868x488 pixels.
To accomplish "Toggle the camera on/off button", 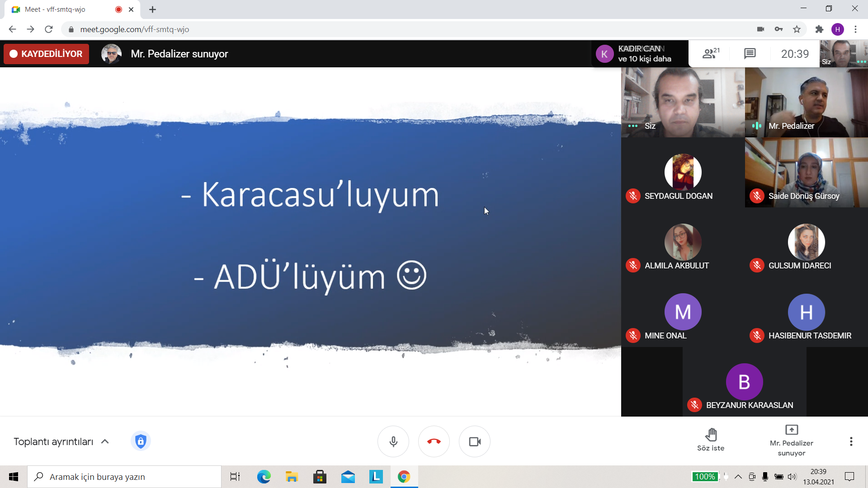I will 475,441.
